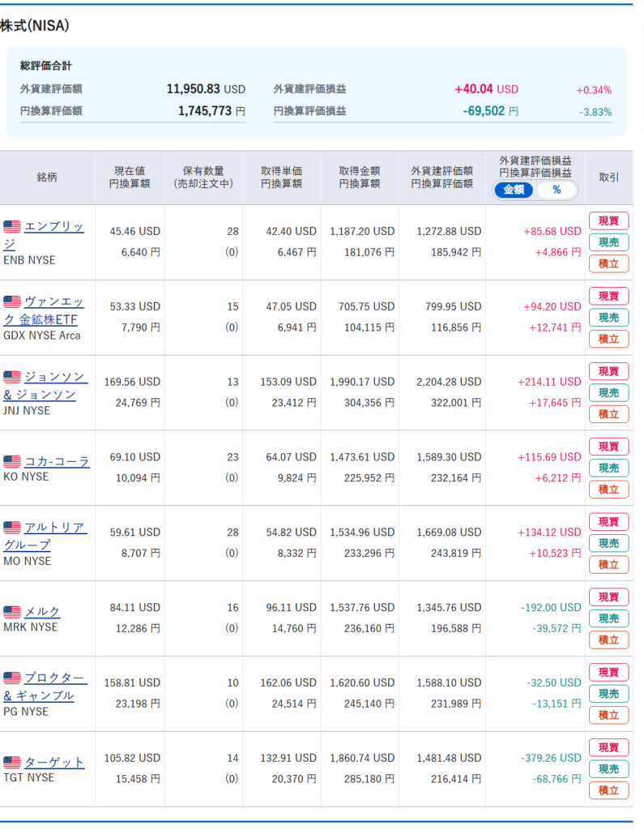Open the ヴァンエック 金鉱株ETF link
The image size is (644, 830).
pyautogui.click(x=44, y=310)
